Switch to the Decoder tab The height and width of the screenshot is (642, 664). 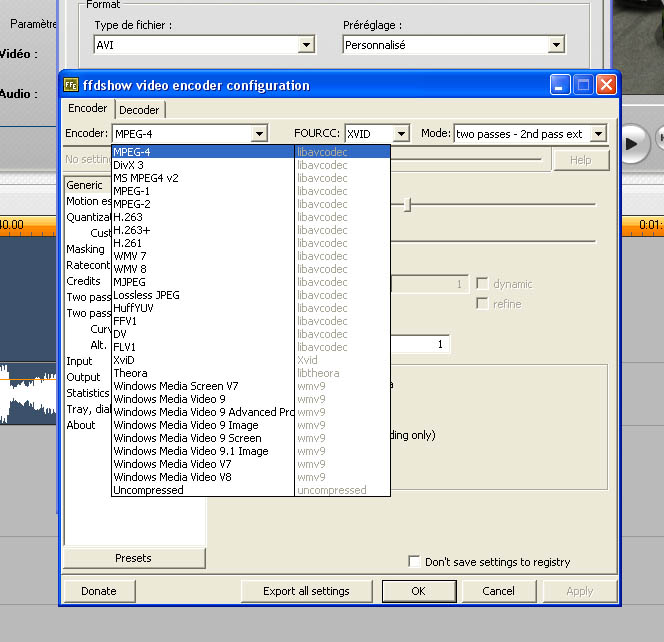pos(139,110)
